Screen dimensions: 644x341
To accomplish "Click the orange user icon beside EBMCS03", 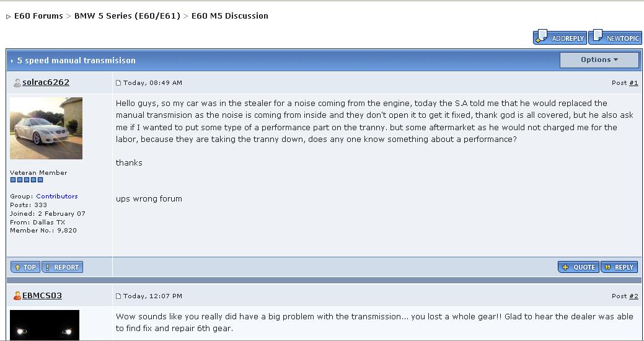I will 17,296.
